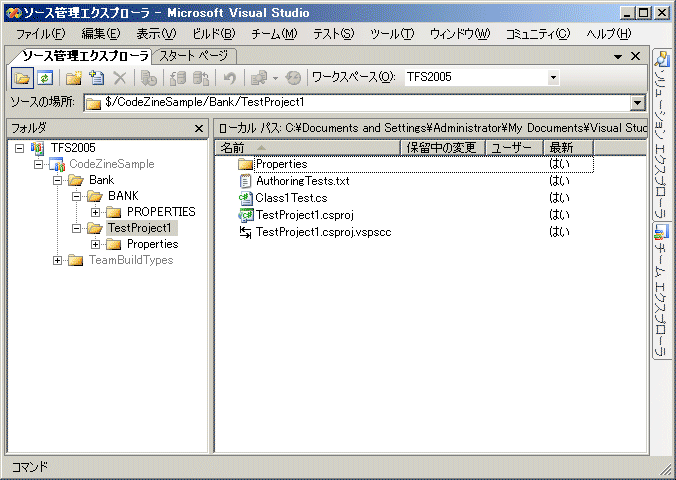The width and height of the screenshot is (676, 480).
Task: Open the active documents list arrow
Action: 618,56
